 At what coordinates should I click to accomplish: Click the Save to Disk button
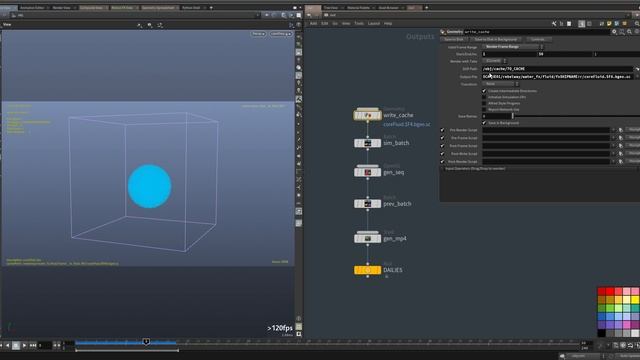[454, 39]
